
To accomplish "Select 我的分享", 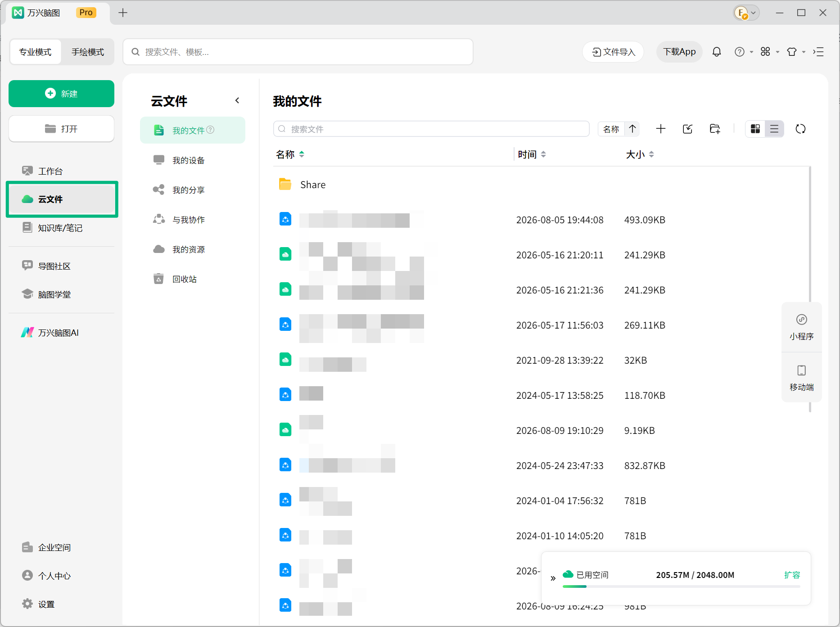I will 193,190.
